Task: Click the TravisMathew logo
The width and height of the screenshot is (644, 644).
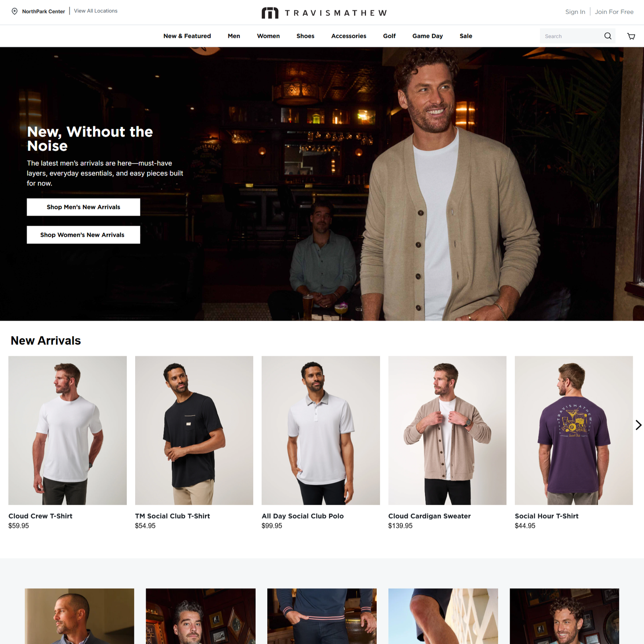Action: tap(324, 13)
